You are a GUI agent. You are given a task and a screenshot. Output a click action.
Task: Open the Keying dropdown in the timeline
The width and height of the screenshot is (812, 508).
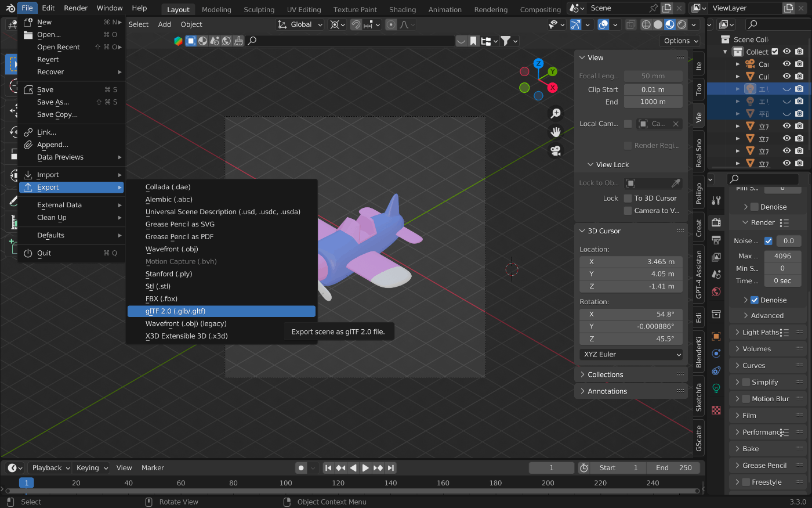(x=92, y=468)
